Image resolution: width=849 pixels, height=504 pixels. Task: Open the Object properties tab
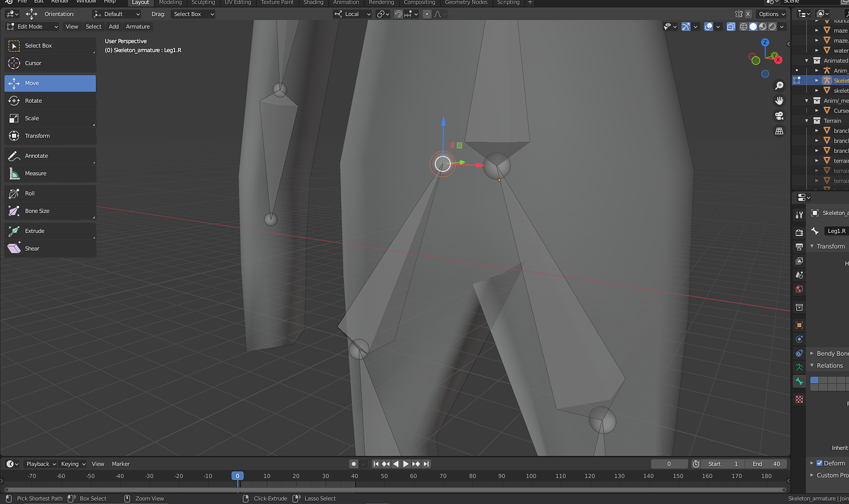click(x=799, y=325)
